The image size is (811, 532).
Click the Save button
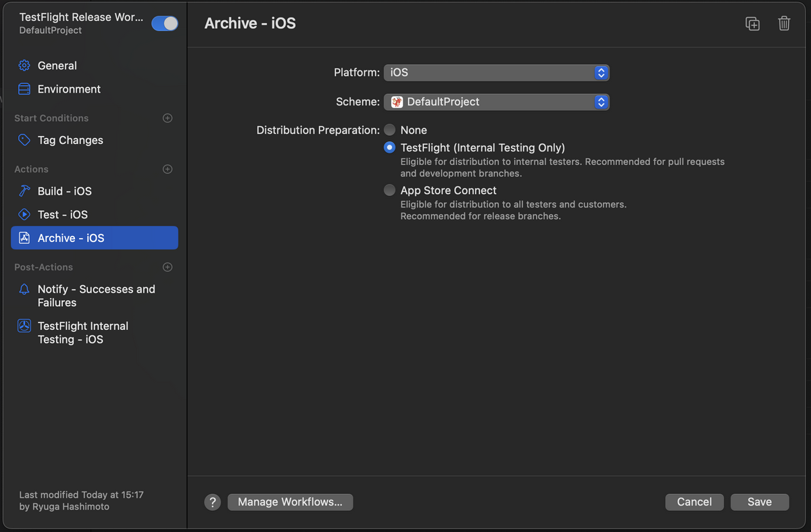click(760, 502)
